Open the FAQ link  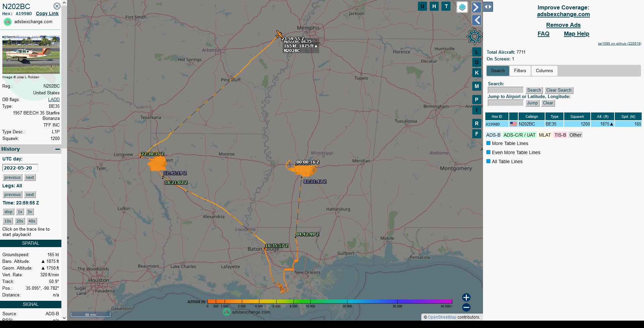click(543, 34)
